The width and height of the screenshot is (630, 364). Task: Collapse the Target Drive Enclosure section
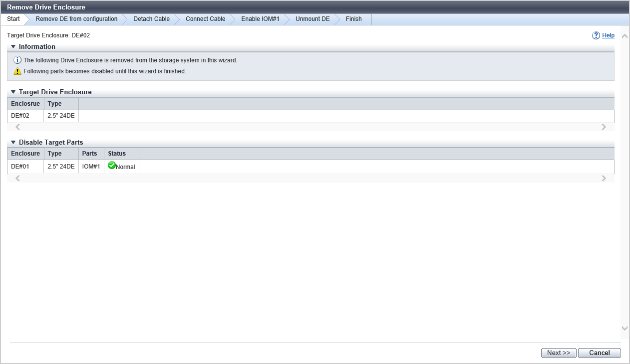(13, 92)
